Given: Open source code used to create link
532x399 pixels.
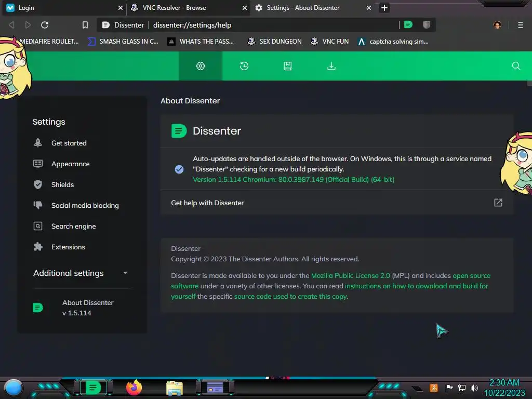Looking at the screenshot, I should (x=291, y=296).
